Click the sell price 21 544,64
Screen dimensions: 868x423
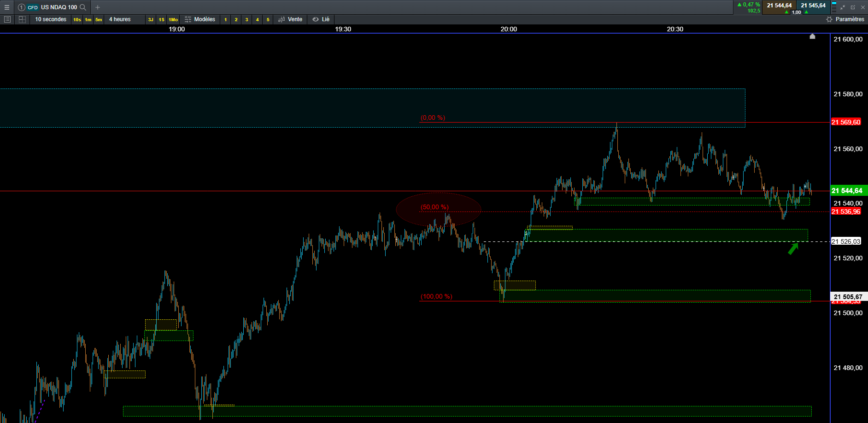pos(779,6)
